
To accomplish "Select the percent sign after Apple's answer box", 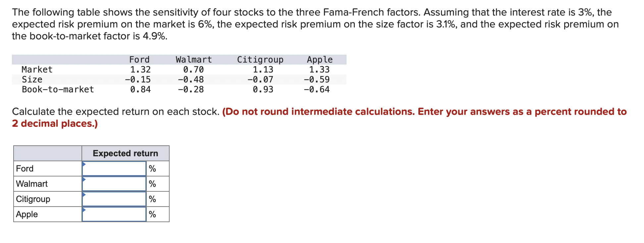I will [x=153, y=214].
